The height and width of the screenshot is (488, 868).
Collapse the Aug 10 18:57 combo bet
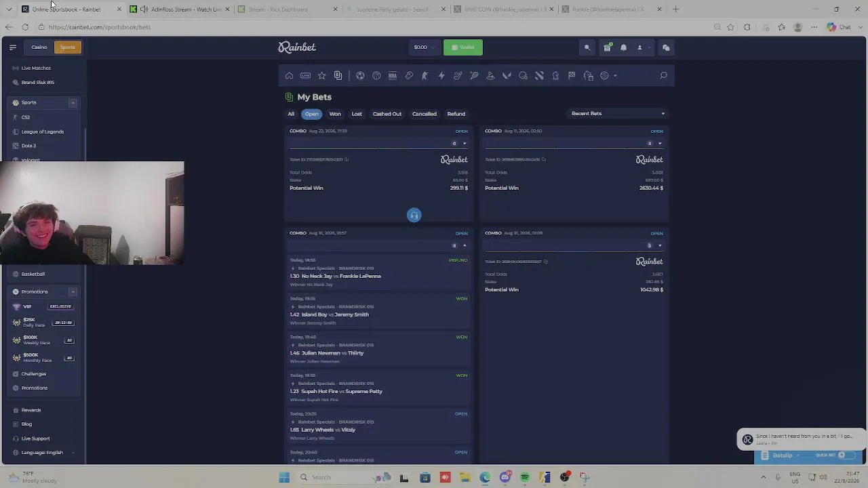point(465,245)
